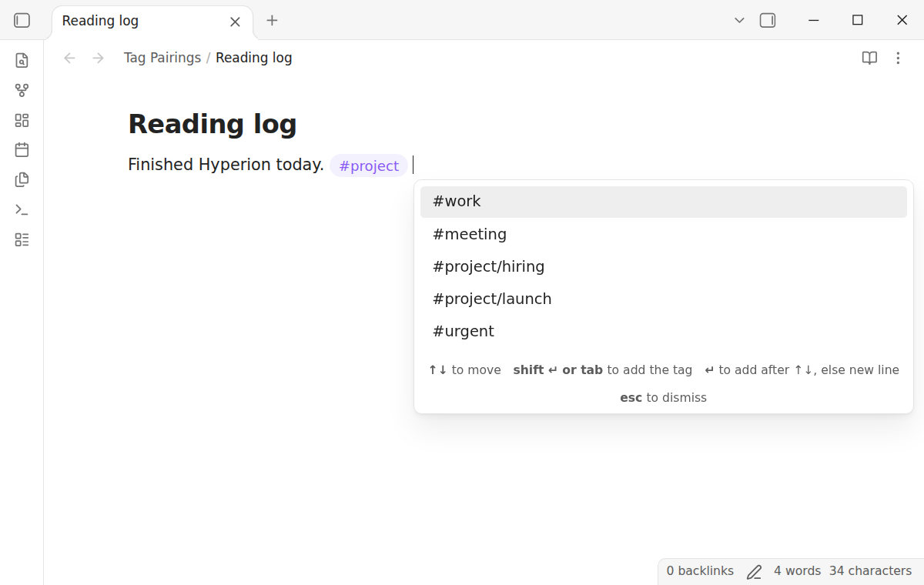Screen dimensions: 924x585
Task: Pick the #project/hiring suggestion
Action: click(x=664, y=266)
